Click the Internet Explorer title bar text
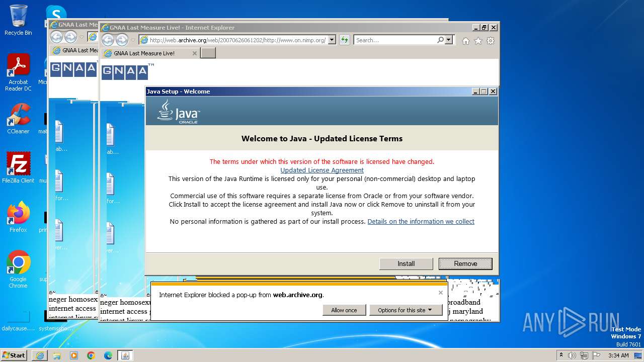Viewport: 644px width, 362px height. (x=172, y=28)
